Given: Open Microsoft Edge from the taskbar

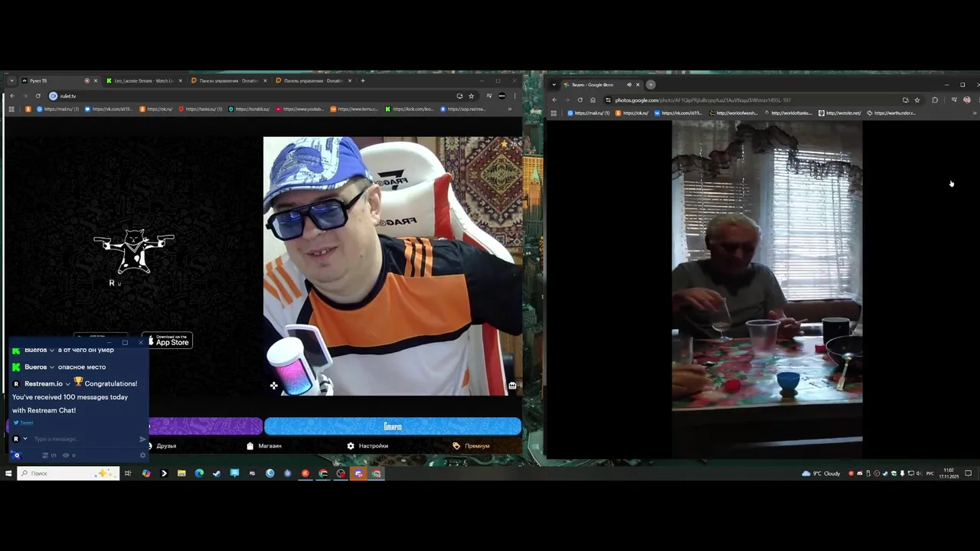Looking at the screenshot, I should tap(199, 473).
